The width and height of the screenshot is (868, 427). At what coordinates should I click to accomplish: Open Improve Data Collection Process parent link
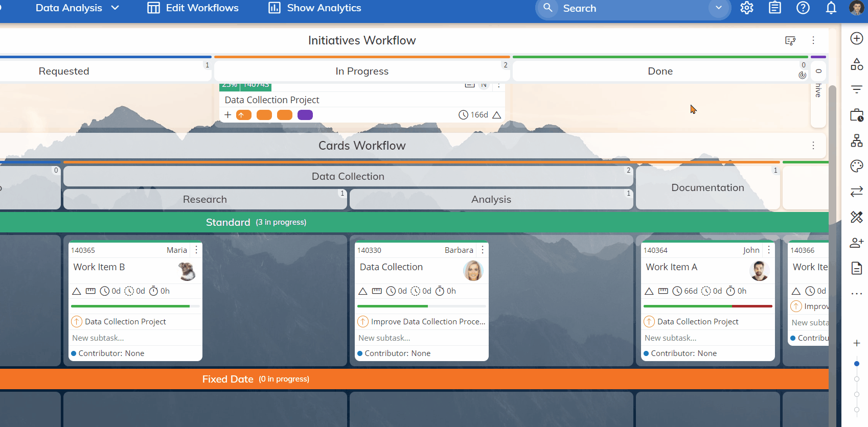428,322
